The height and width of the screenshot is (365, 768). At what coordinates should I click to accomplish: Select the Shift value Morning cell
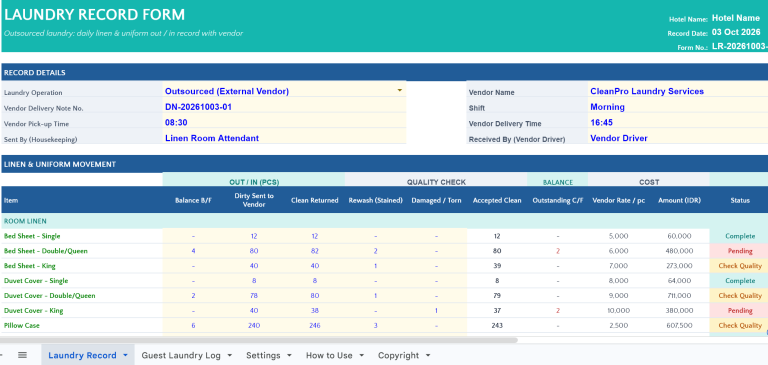[678, 107]
